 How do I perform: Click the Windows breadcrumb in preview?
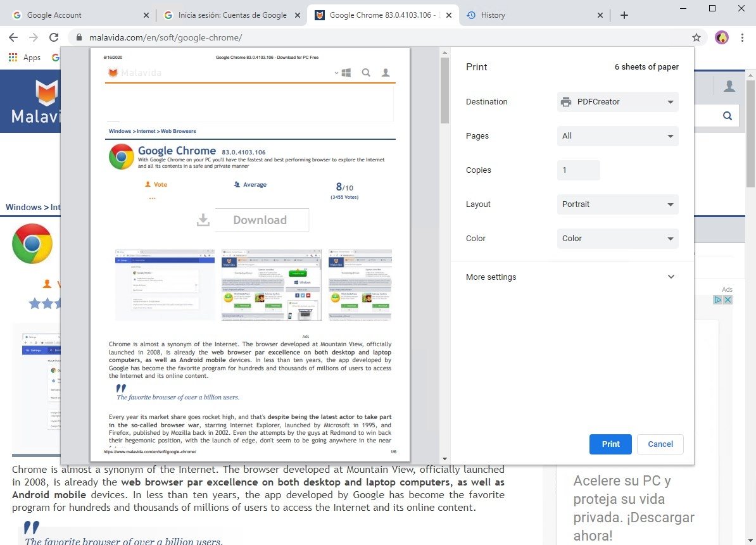[120, 131]
